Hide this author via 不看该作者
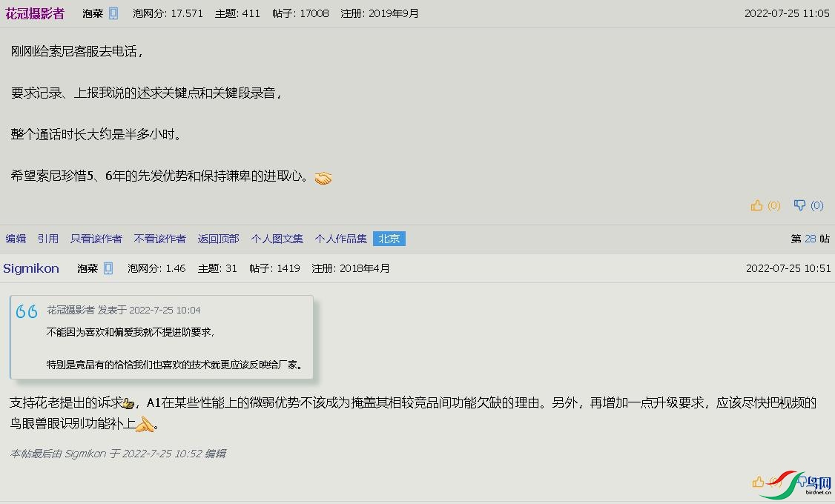The height and width of the screenshot is (504, 835). (159, 239)
